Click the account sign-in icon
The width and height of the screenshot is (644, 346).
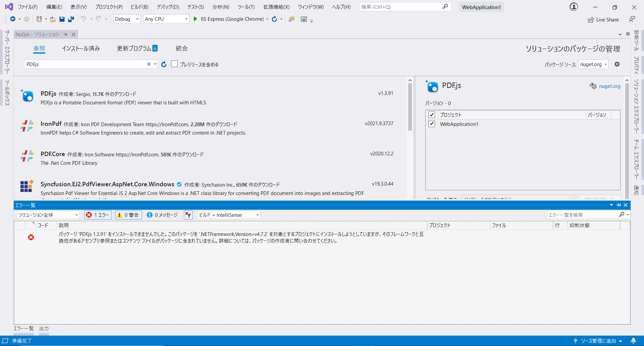pos(574,7)
